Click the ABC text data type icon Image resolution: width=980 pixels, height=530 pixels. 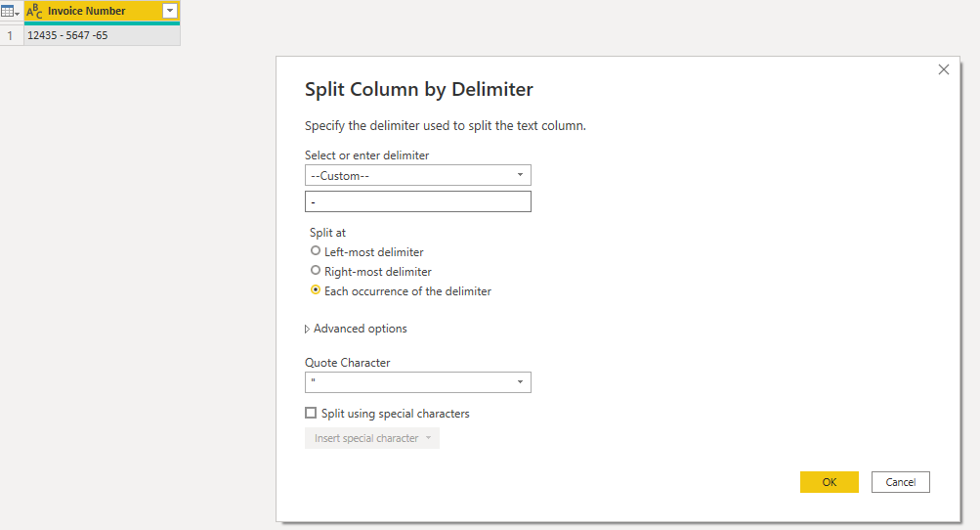pos(34,12)
